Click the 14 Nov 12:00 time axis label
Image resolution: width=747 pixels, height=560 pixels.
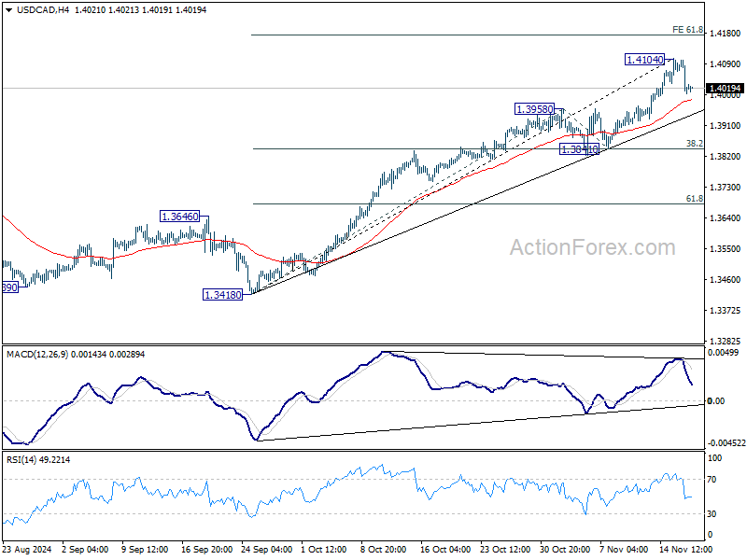pyautogui.click(x=685, y=549)
